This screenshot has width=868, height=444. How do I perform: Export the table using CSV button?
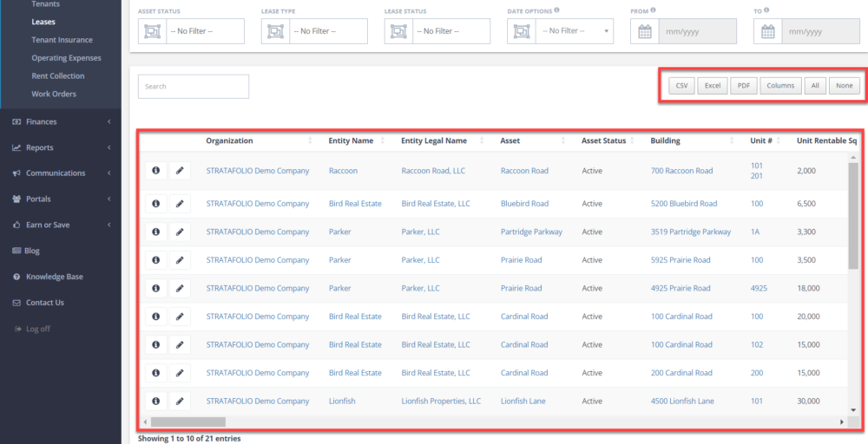(681, 86)
